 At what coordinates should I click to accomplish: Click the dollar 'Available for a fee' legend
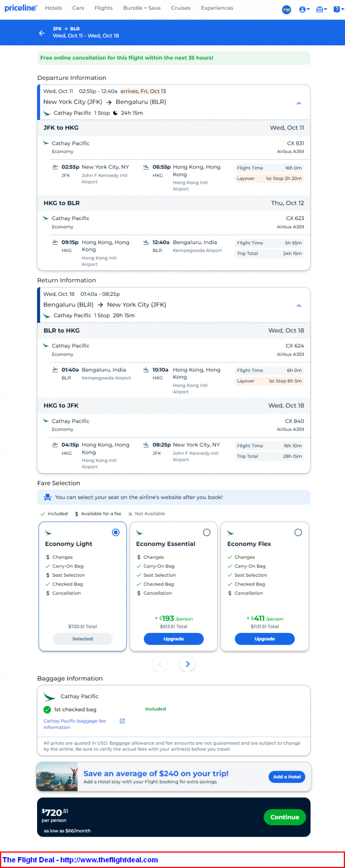(98, 514)
